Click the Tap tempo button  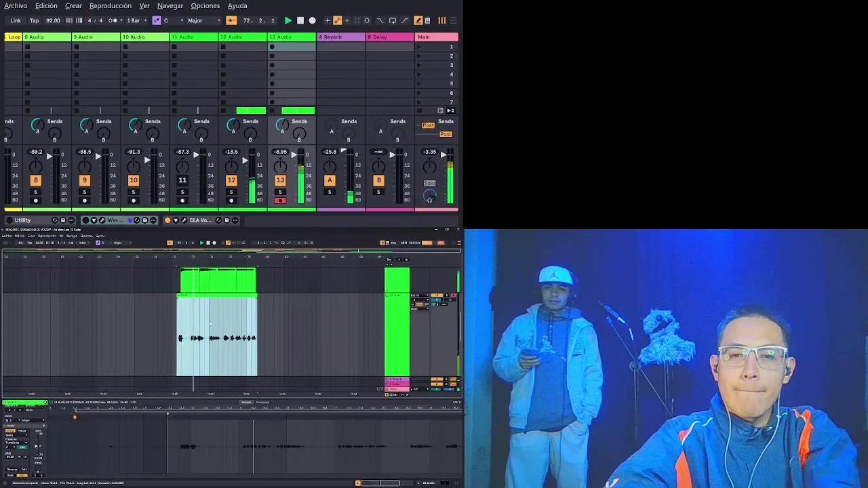tap(34, 20)
